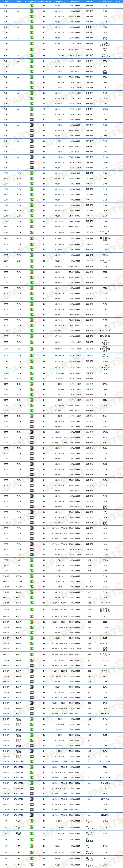Click the PB icon in VW Load Up CPGA row
The image size is (123, 868).
click(31, 821)
